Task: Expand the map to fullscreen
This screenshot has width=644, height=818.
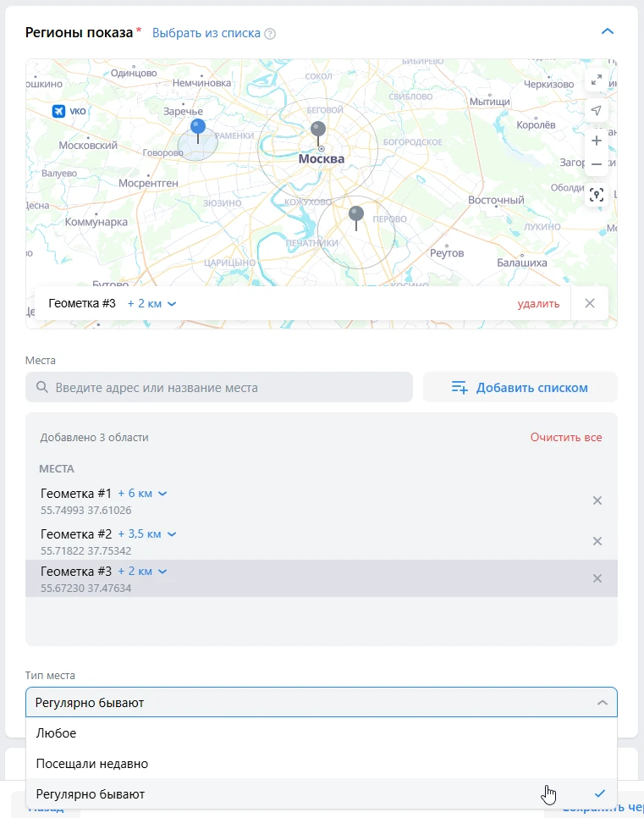Action: tap(597, 80)
